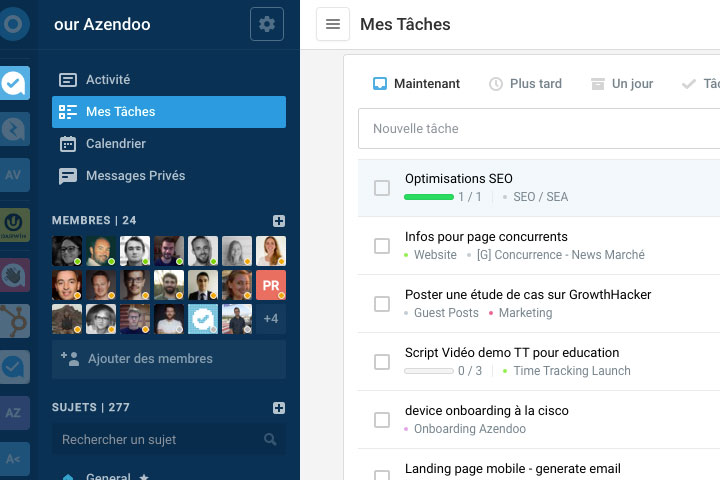Check the Optimisations SEO task checkbox
This screenshot has width=720, height=480.
click(382, 188)
